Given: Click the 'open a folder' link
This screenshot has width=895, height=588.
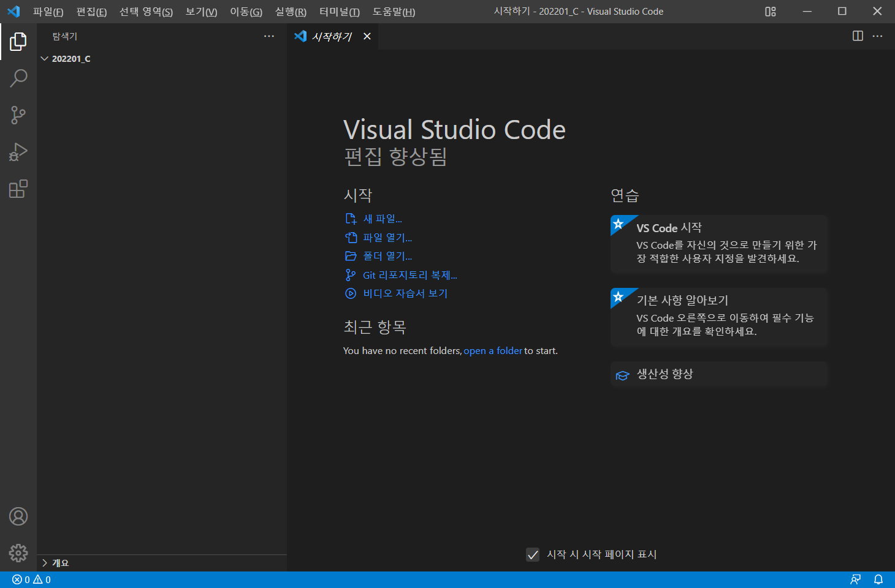Looking at the screenshot, I should 493,351.
